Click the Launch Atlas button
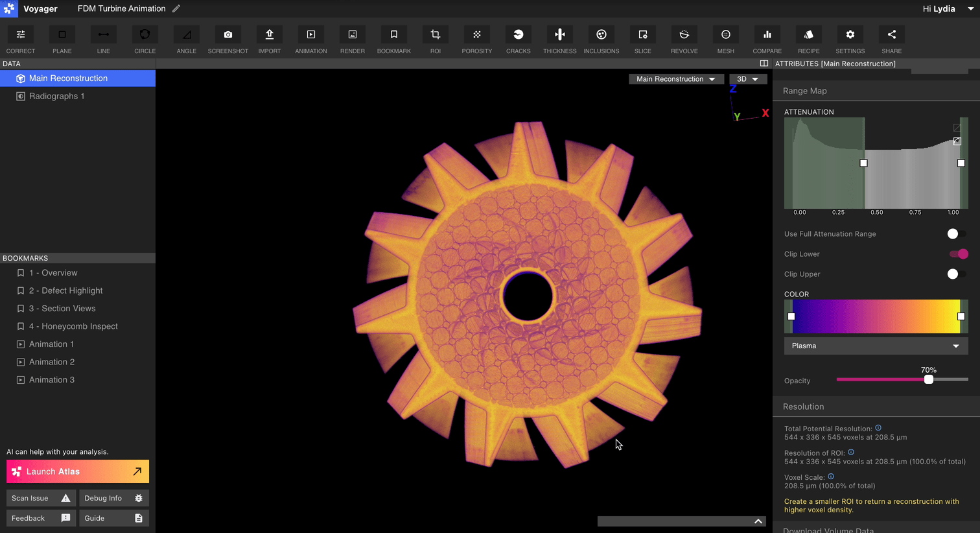Image resolution: width=980 pixels, height=533 pixels. click(x=77, y=471)
